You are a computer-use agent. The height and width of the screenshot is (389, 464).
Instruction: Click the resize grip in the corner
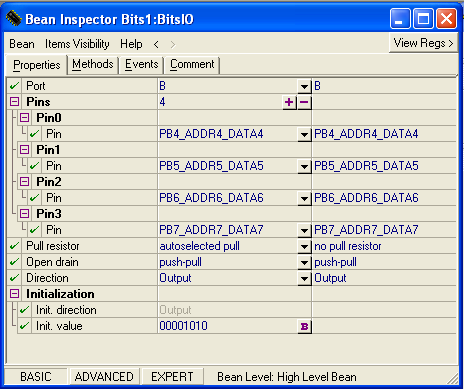tap(452, 378)
